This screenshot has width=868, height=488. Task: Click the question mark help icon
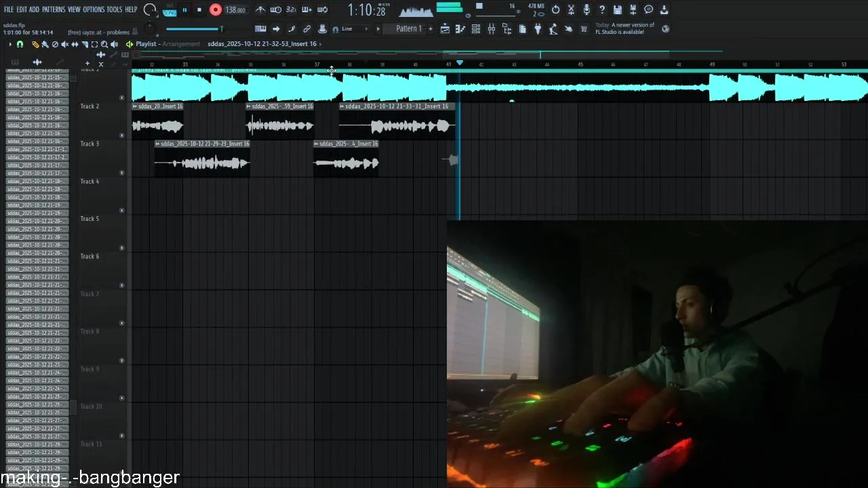pyautogui.click(x=602, y=10)
